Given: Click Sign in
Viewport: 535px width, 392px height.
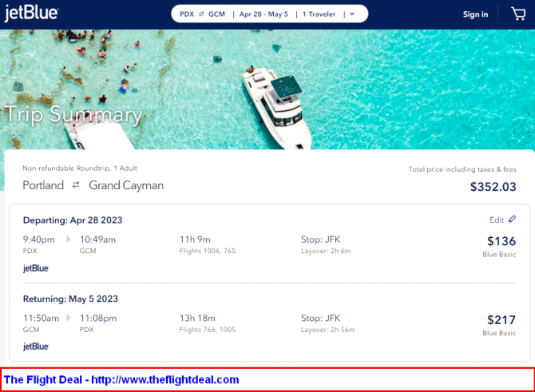Looking at the screenshot, I should [475, 14].
